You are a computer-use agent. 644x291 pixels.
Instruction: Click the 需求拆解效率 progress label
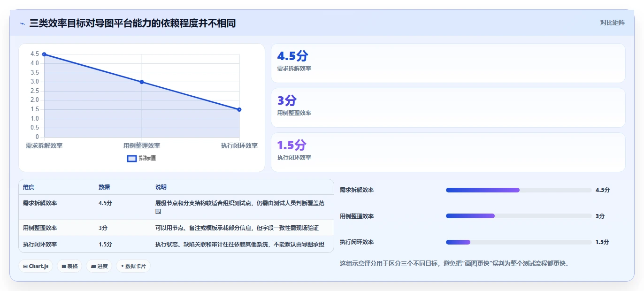click(357, 190)
